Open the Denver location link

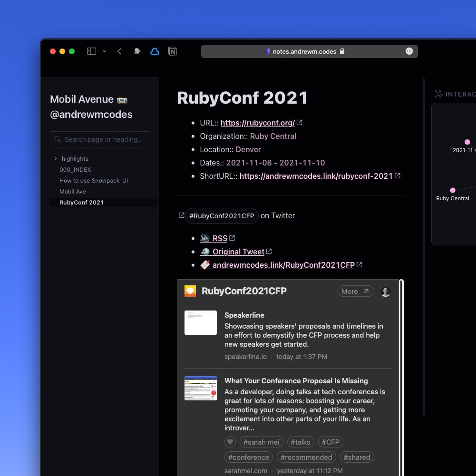(x=248, y=149)
